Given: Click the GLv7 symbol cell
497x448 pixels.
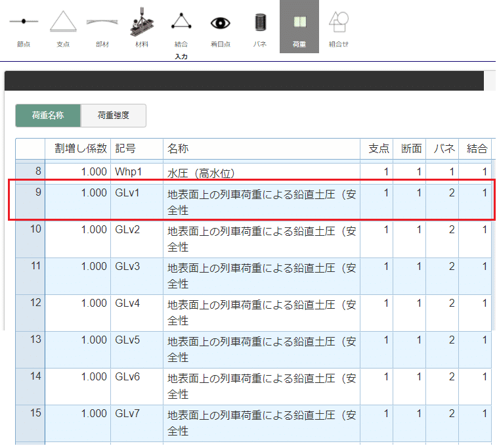Looking at the screenshot, I should 137,423.
